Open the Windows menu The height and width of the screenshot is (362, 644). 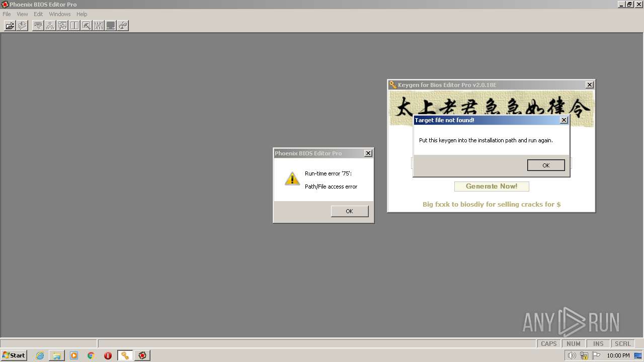click(60, 14)
